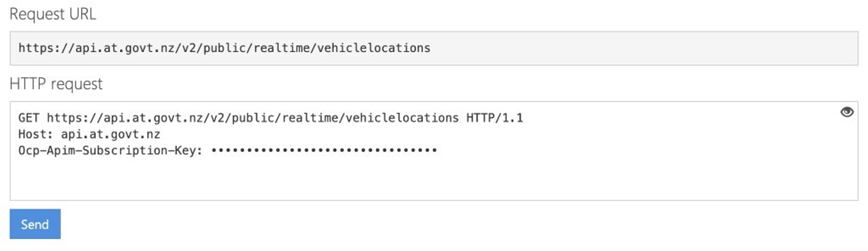Click the Host: api.at.govt.nz line
The height and width of the screenshot is (251, 868).
tap(89, 134)
